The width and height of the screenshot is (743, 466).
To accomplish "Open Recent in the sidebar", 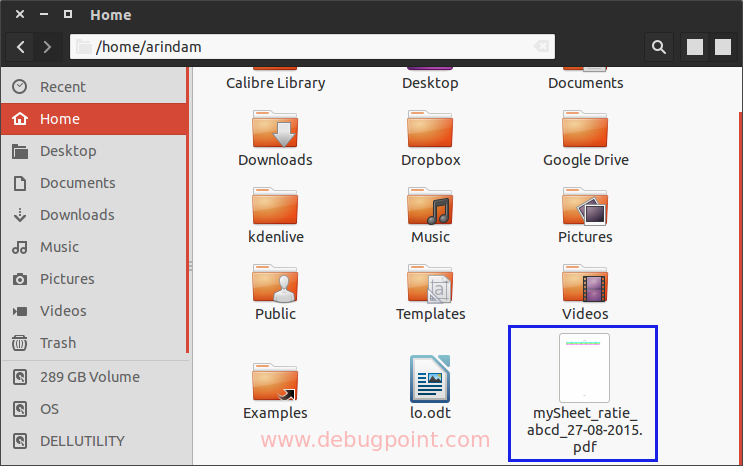I will pyautogui.click(x=94, y=87).
